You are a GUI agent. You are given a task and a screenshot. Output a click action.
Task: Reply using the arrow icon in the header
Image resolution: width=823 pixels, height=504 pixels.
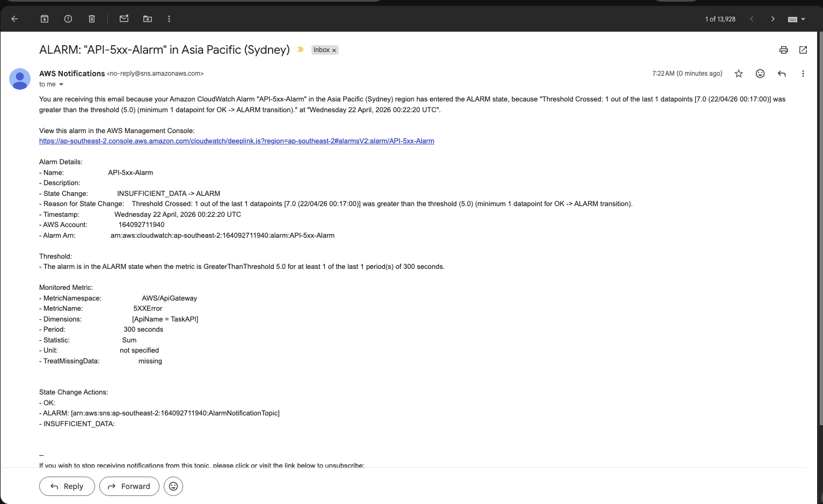[x=782, y=73]
